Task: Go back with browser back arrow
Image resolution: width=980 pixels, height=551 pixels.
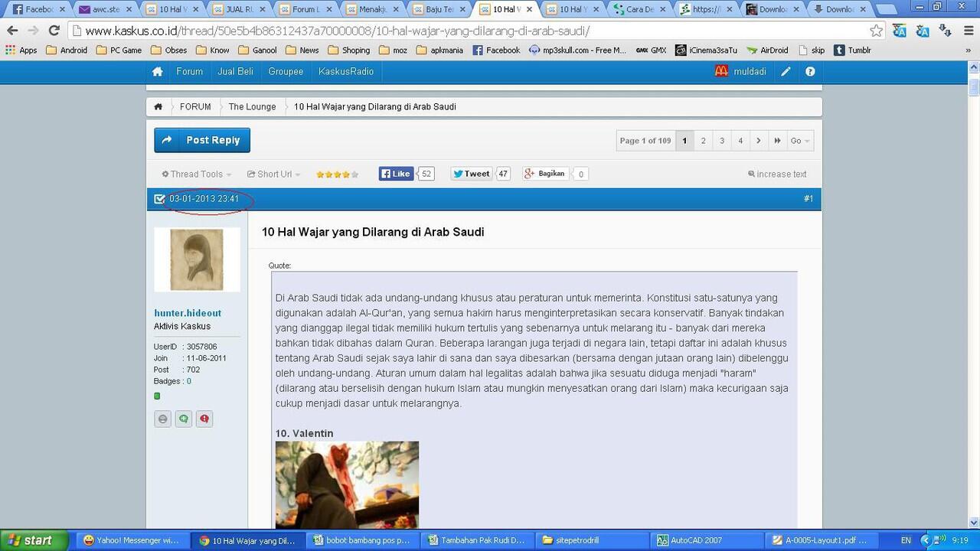Action: click(11, 31)
